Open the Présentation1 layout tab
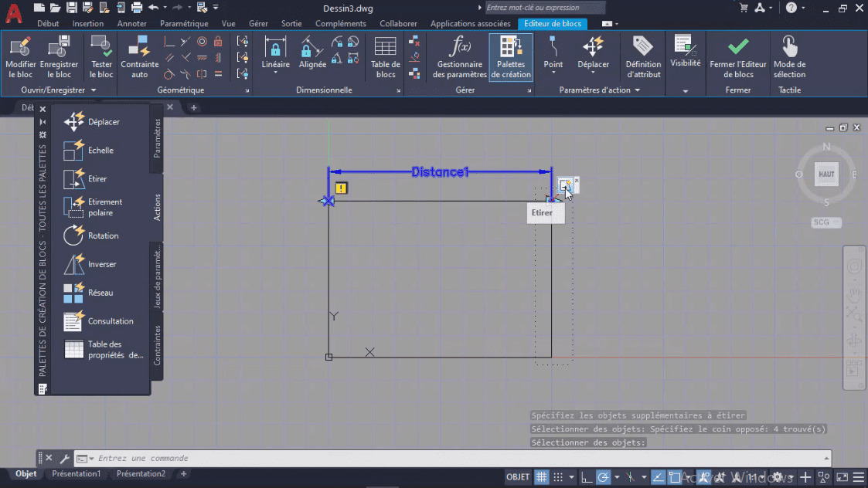 coord(77,473)
